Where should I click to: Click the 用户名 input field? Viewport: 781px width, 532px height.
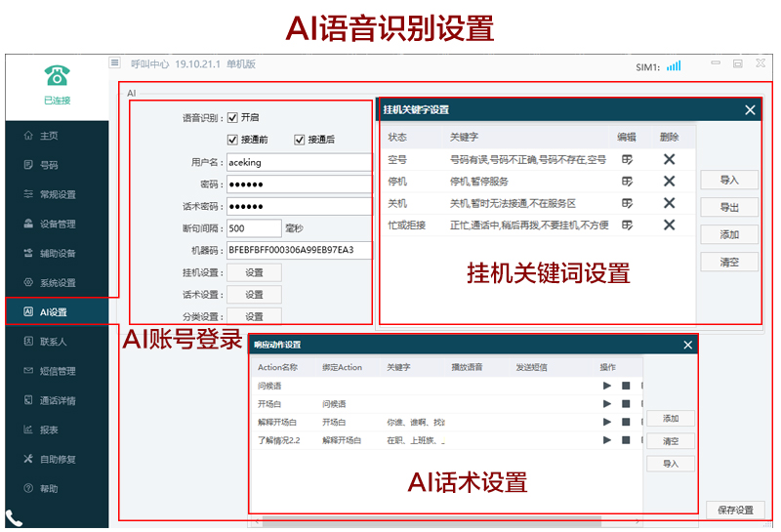tap(299, 162)
